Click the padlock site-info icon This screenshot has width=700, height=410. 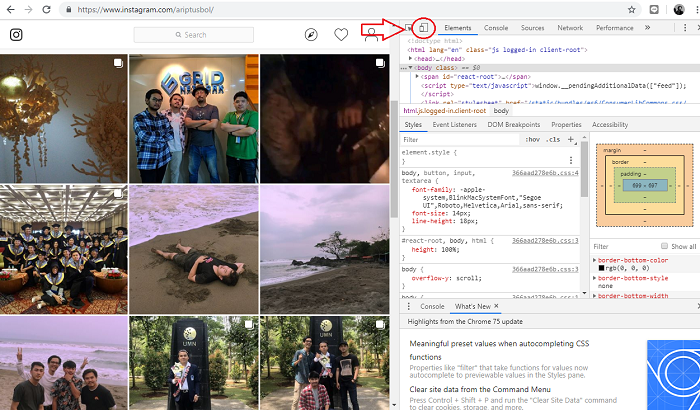click(x=68, y=9)
